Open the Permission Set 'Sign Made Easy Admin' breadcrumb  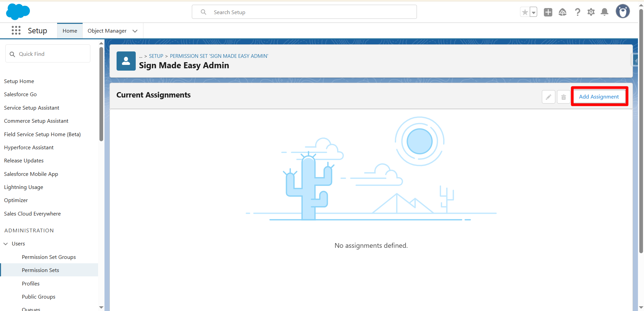[x=219, y=56]
